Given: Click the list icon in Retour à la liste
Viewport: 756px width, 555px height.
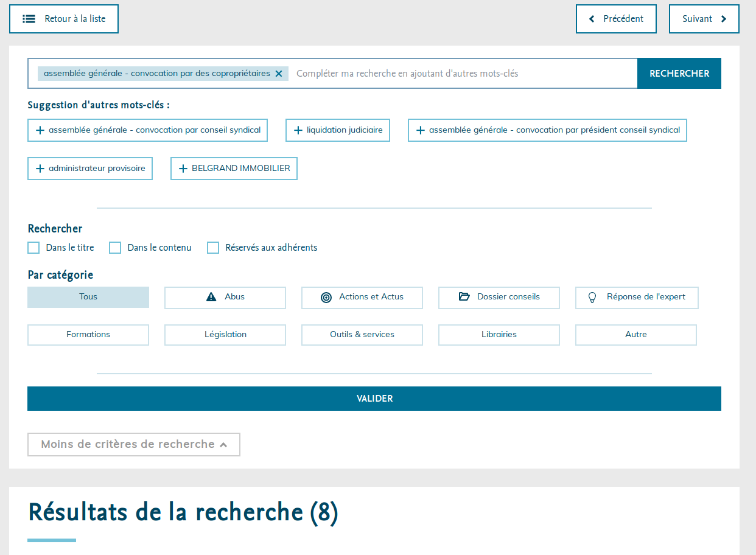Looking at the screenshot, I should tap(29, 19).
